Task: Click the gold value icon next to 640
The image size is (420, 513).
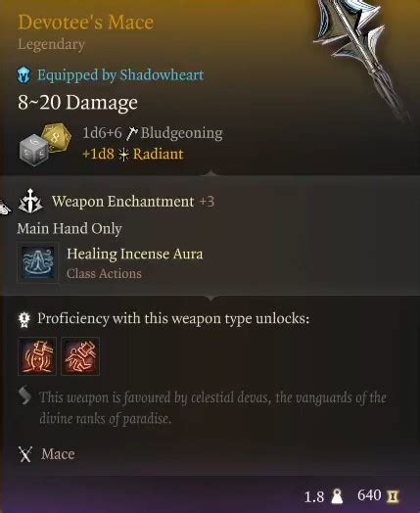Action: click(x=393, y=496)
